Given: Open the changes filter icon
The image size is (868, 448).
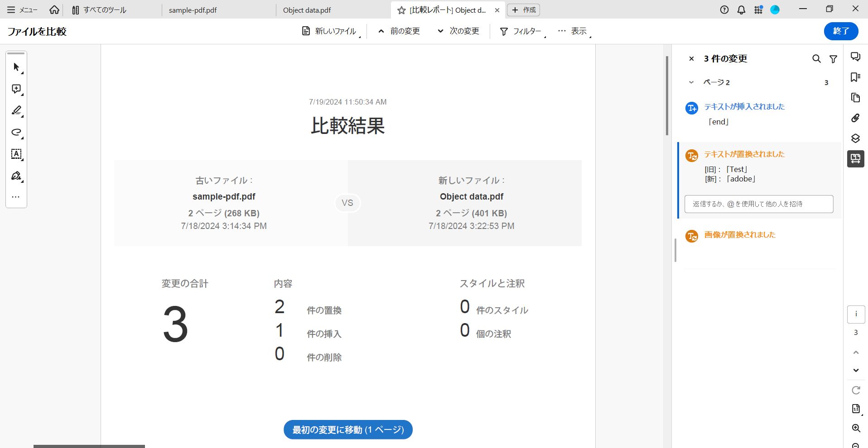Looking at the screenshot, I should (x=833, y=59).
